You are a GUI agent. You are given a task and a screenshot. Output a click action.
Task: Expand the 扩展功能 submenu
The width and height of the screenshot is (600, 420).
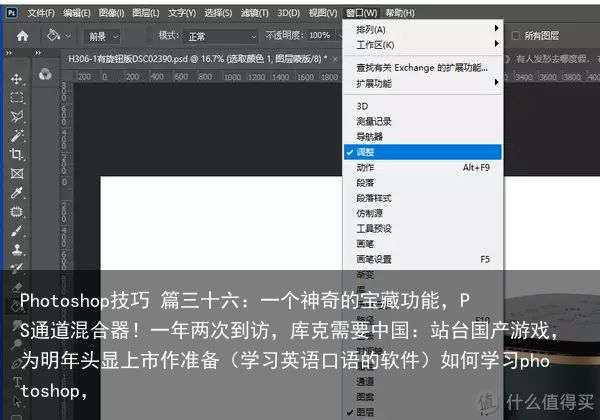[422, 83]
